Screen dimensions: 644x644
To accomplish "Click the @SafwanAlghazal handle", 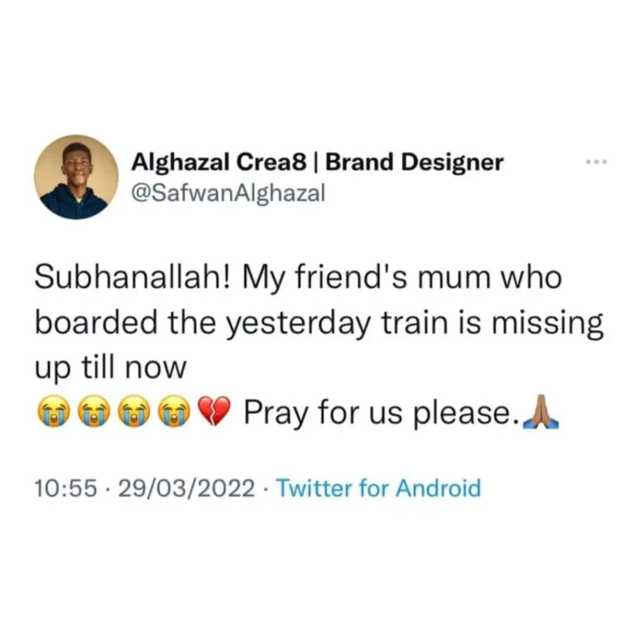I will click(x=228, y=192).
